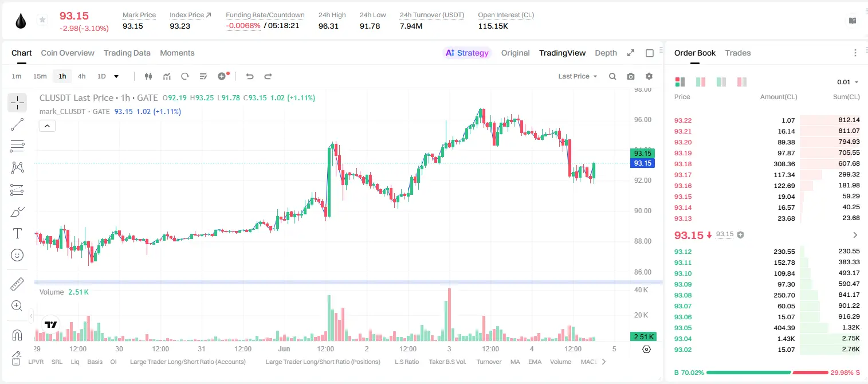Switch chart view to Depth
Viewport: 868px width, 384px height.
[x=606, y=53]
